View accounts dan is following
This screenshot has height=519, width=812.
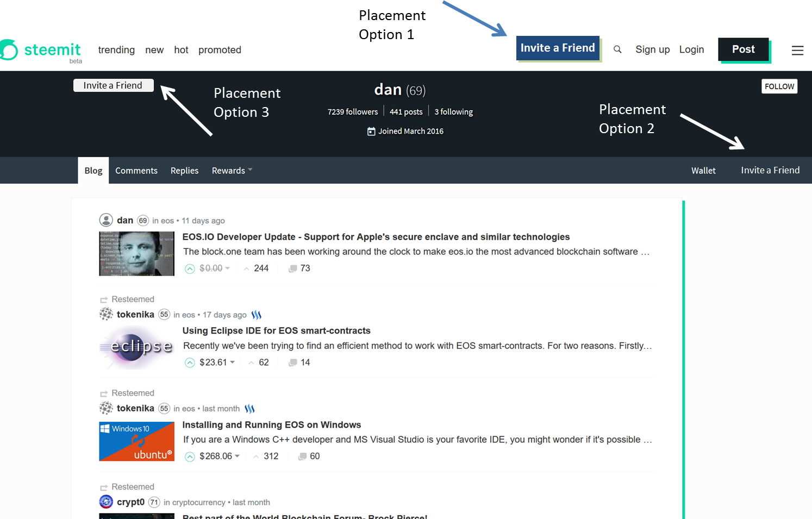453,112
